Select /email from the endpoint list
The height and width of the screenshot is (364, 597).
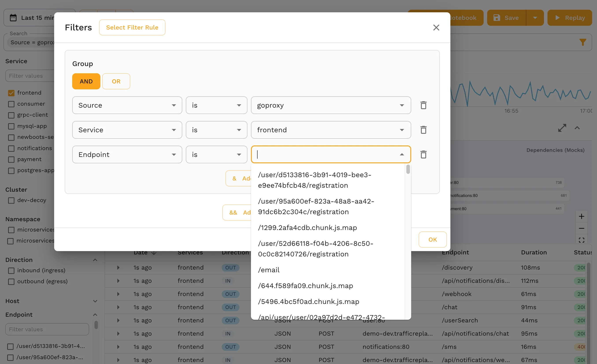[269, 270]
